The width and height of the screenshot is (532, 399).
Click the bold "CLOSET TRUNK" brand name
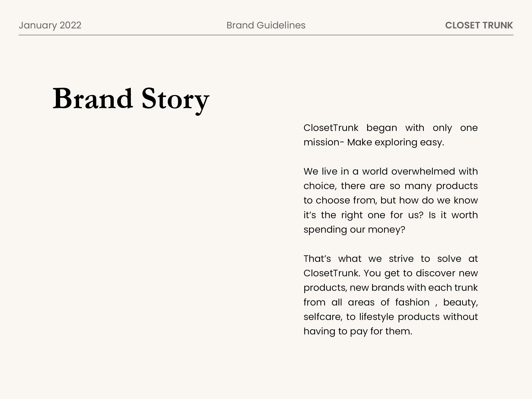(479, 25)
